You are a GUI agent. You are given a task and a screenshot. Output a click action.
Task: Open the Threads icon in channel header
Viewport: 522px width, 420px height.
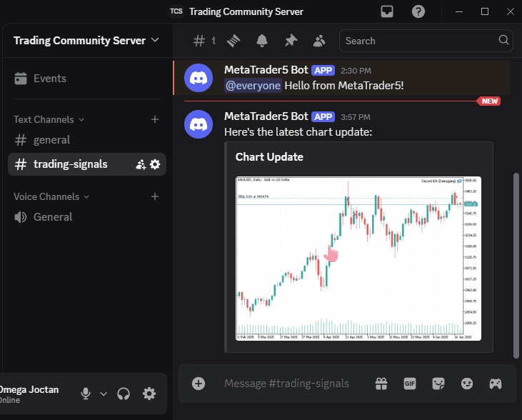point(234,41)
